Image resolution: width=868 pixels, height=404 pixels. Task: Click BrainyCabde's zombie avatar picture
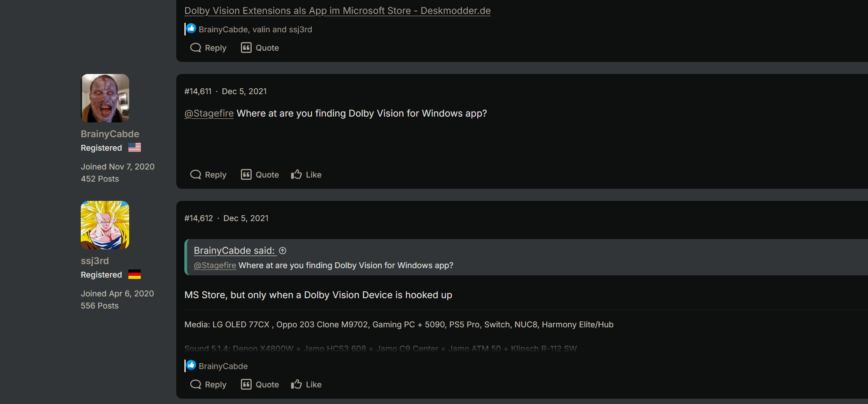point(105,98)
